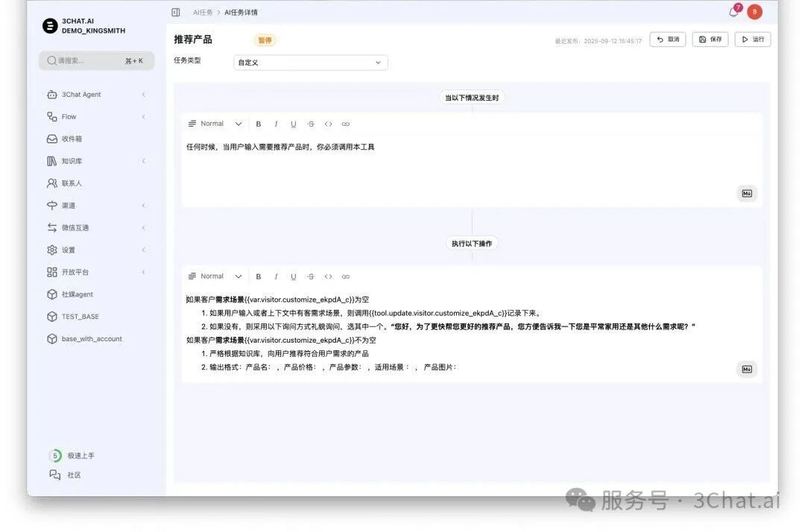
Task: Open 社区 community link
Action: pos(65,475)
